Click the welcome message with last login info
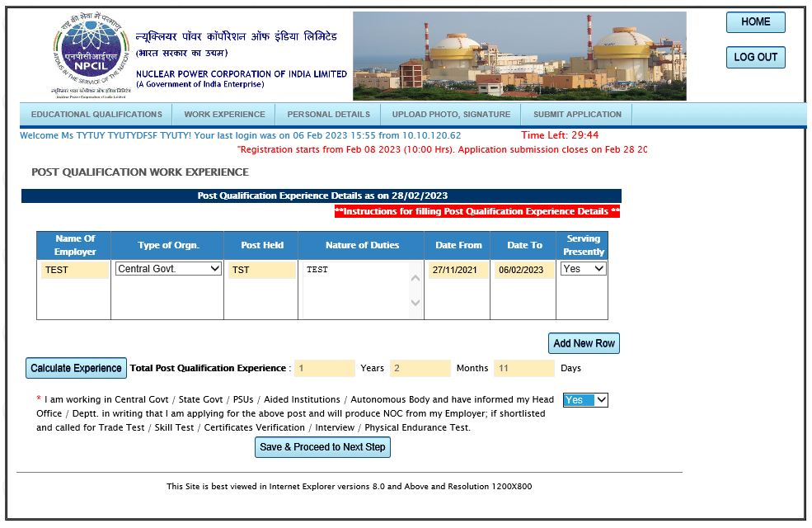 [240, 136]
